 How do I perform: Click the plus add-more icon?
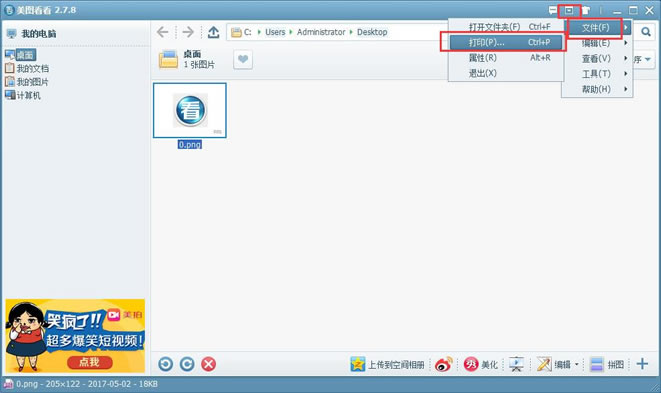tap(642, 363)
